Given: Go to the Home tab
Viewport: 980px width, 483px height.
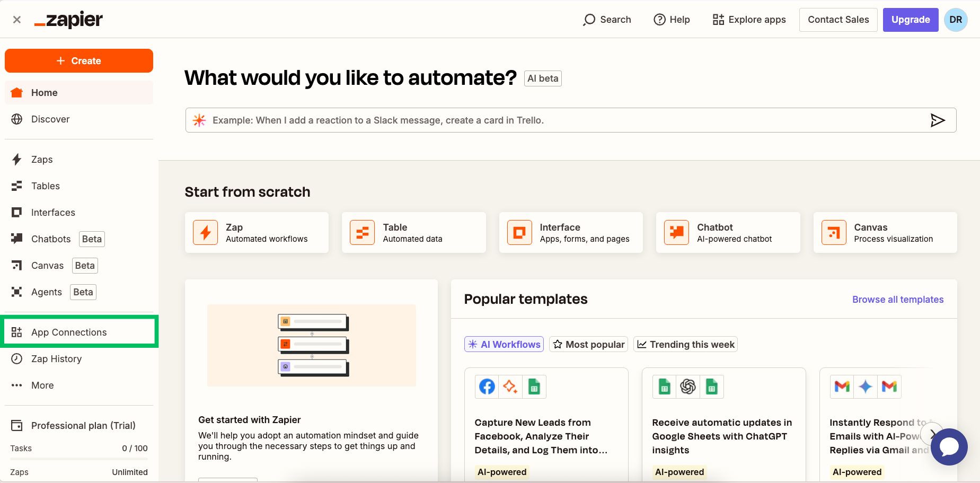Looking at the screenshot, I should pos(45,92).
